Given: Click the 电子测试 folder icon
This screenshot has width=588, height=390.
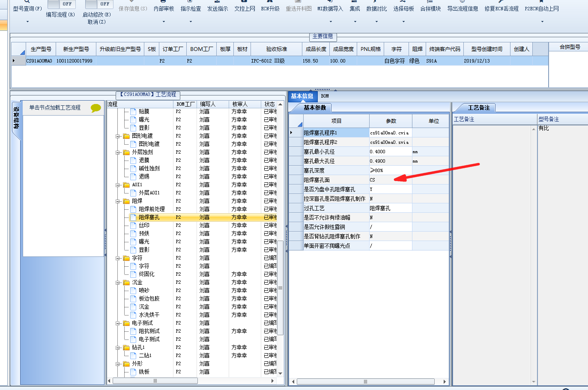Looking at the screenshot, I should click(x=126, y=323).
